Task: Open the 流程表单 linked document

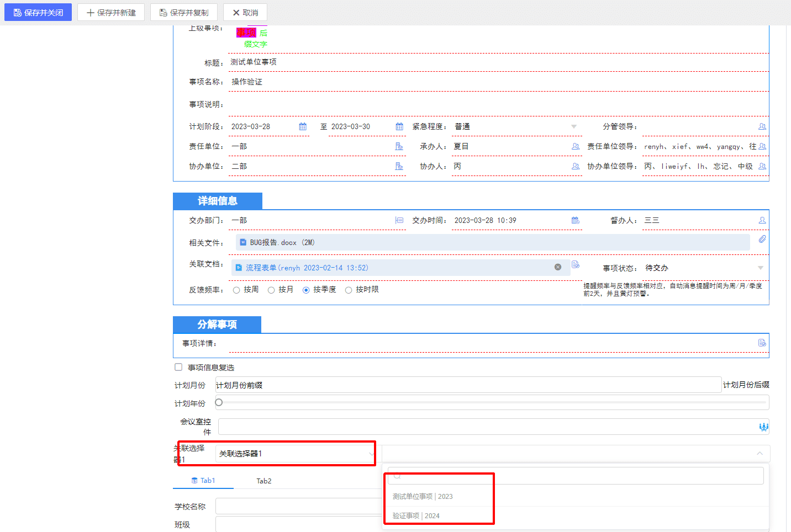Action: tap(307, 268)
